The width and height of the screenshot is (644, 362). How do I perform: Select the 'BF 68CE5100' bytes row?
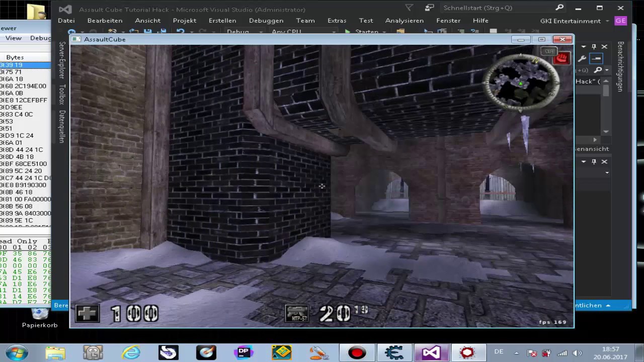[x=25, y=164]
